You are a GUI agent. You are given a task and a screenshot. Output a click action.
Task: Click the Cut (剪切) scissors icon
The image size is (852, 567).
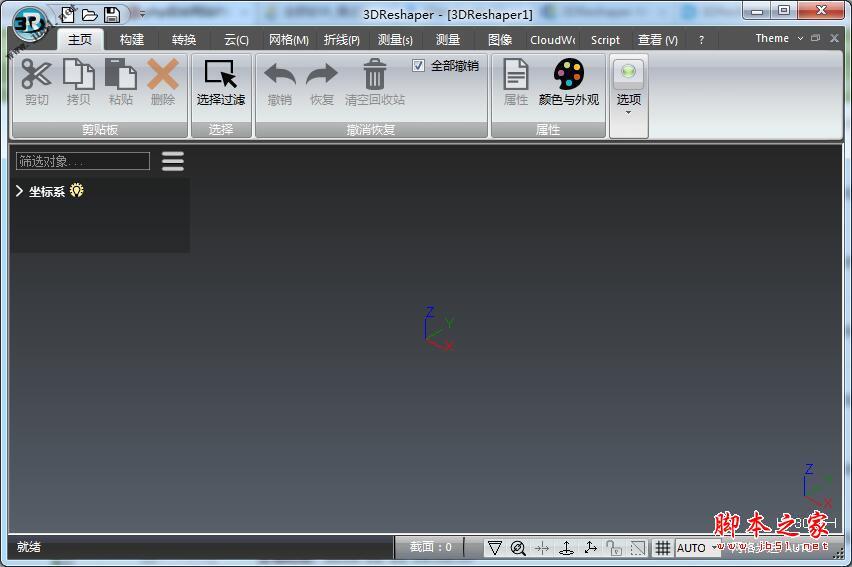pyautogui.click(x=36, y=74)
